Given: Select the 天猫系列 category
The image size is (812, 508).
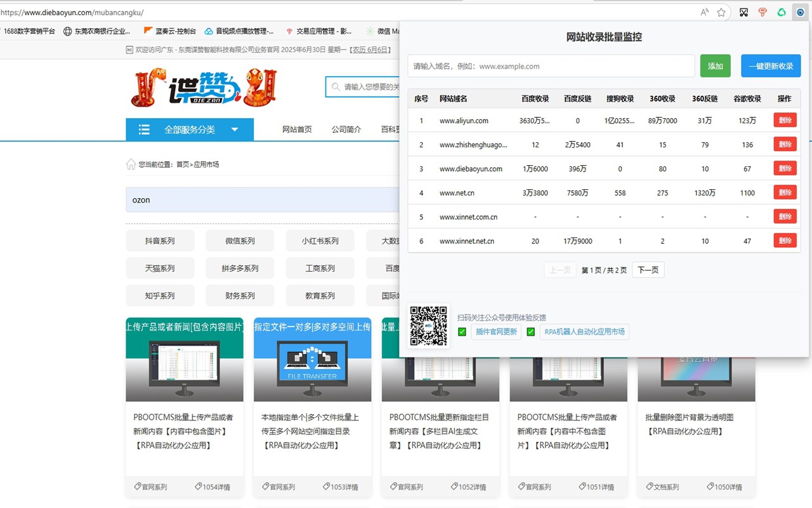Looking at the screenshot, I should 160,268.
